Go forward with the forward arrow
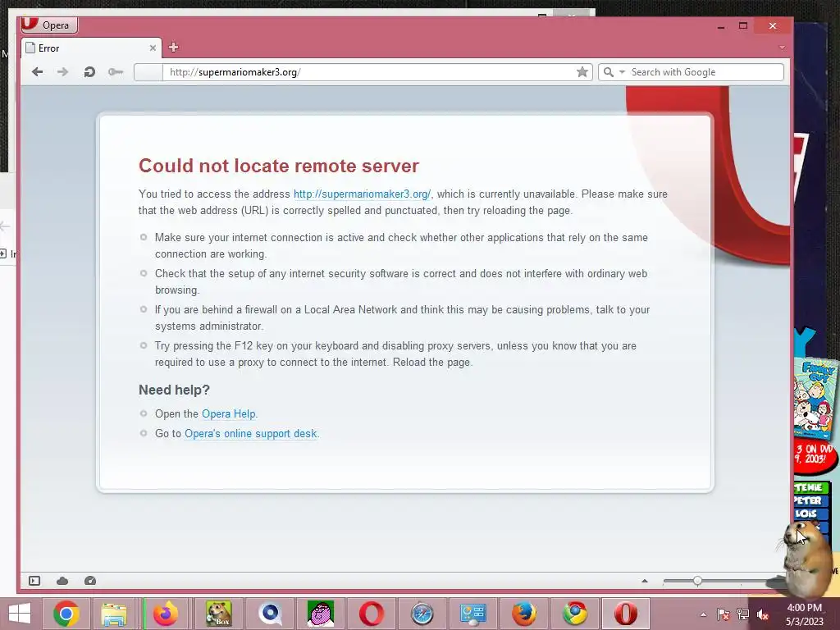This screenshot has width=840, height=630. 62,72
